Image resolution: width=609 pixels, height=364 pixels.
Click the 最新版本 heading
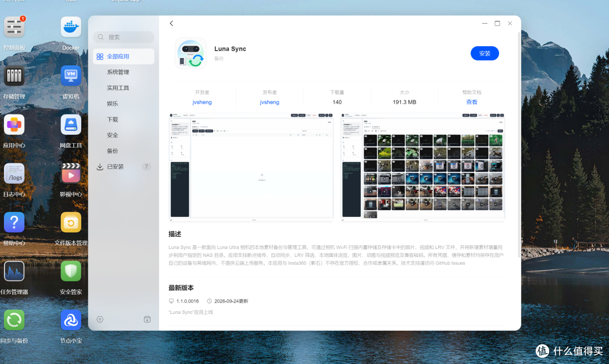coord(181,288)
